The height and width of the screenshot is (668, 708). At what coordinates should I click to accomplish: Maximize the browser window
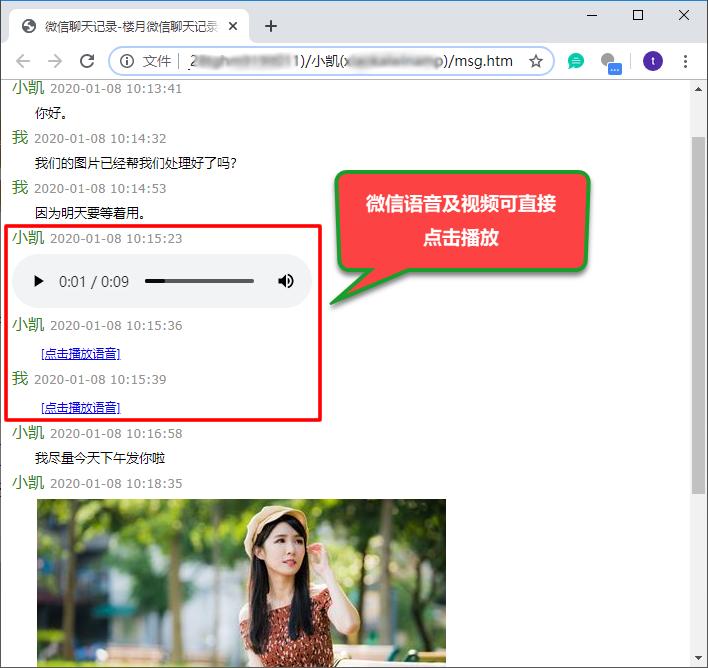(x=638, y=15)
